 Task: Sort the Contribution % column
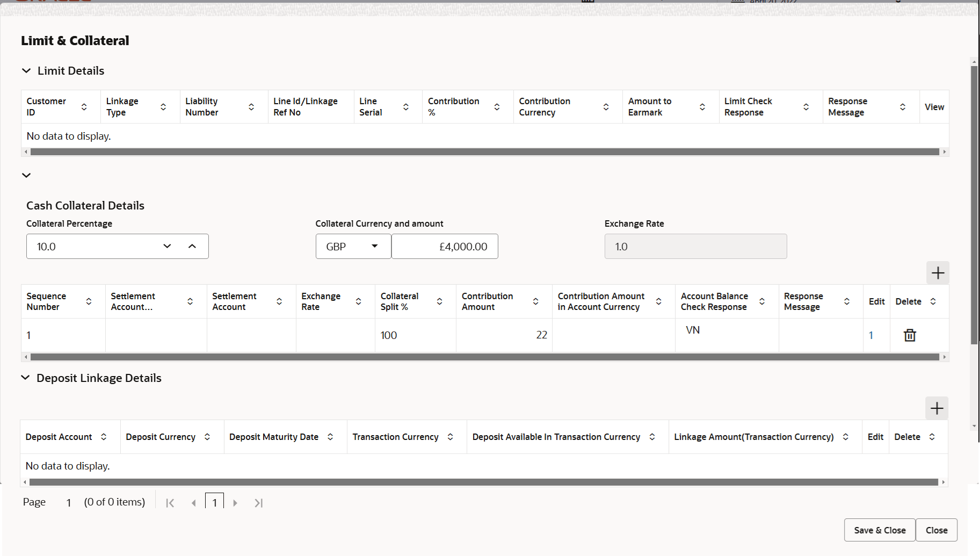tap(497, 106)
